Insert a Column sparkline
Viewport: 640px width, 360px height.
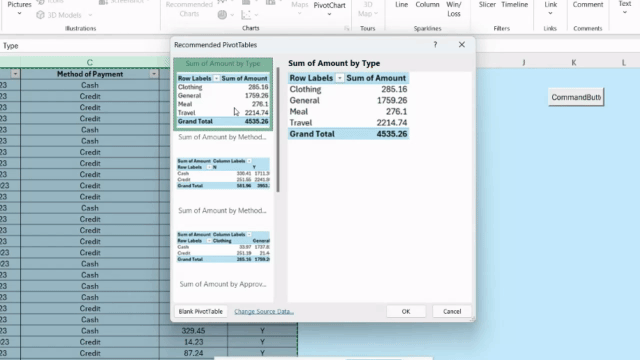(427, 5)
